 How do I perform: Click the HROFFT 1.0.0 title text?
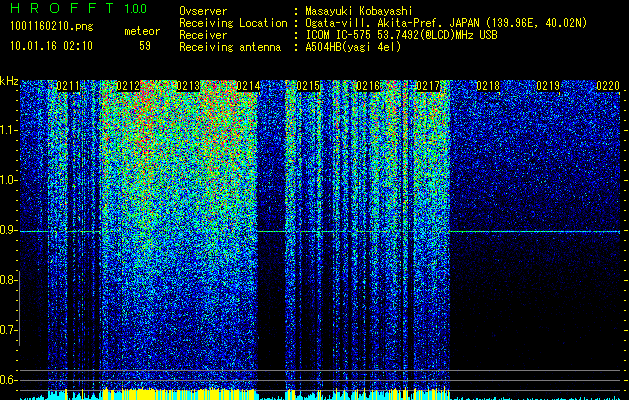(x=79, y=8)
